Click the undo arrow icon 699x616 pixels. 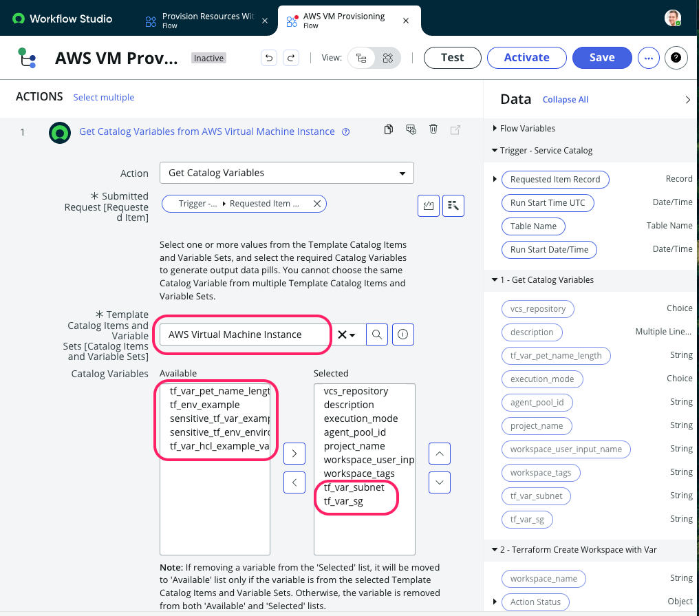pyautogui.click(x=269, y=58)
